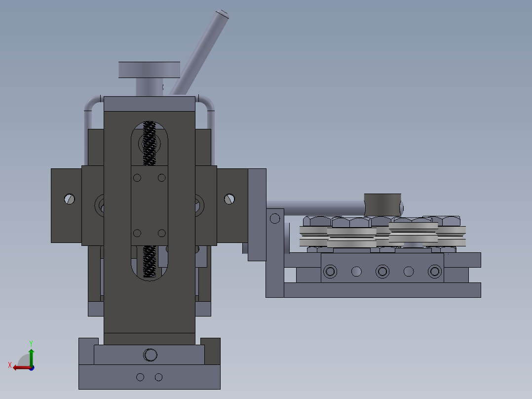Click the red X axis arrow of triad
532x399 pixels.
coord(21,368)
